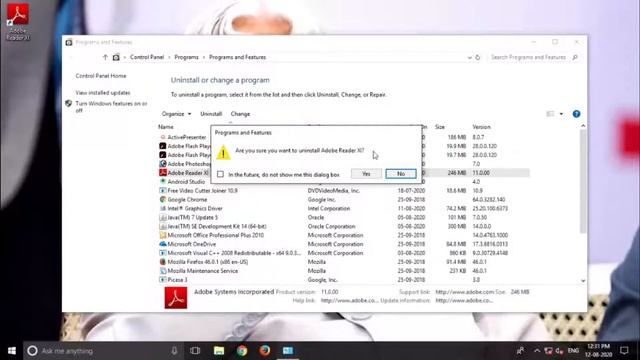Open View installed updates link
Screen dimensions: 640x360
point(103,93)
